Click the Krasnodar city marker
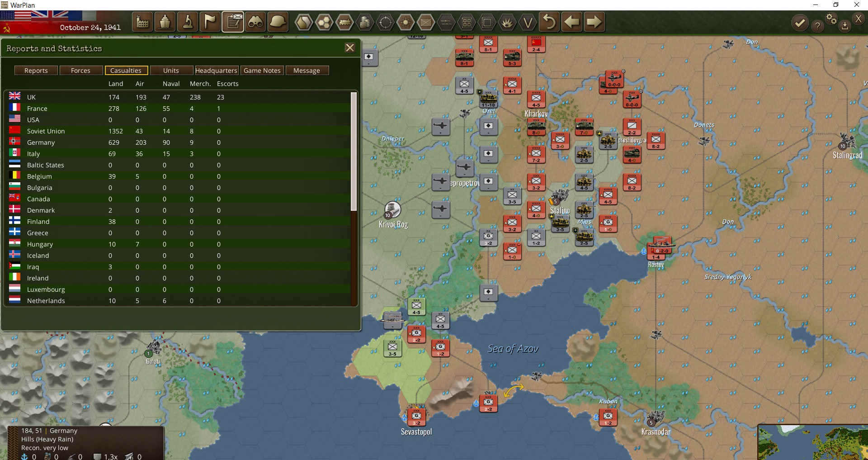Viewport: 868px width, 460px height. click(655, 418)
